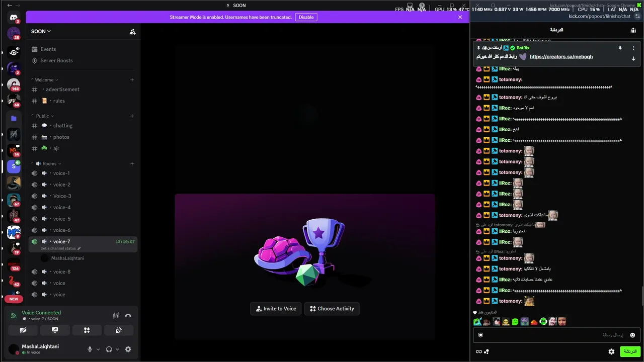Open the server with the 148 badge
644x362 pixels.
pyautogui.click(x=14, y=84)
